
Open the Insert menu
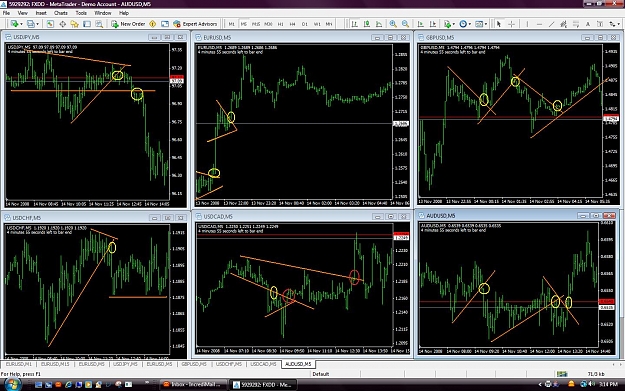(41, 13)
